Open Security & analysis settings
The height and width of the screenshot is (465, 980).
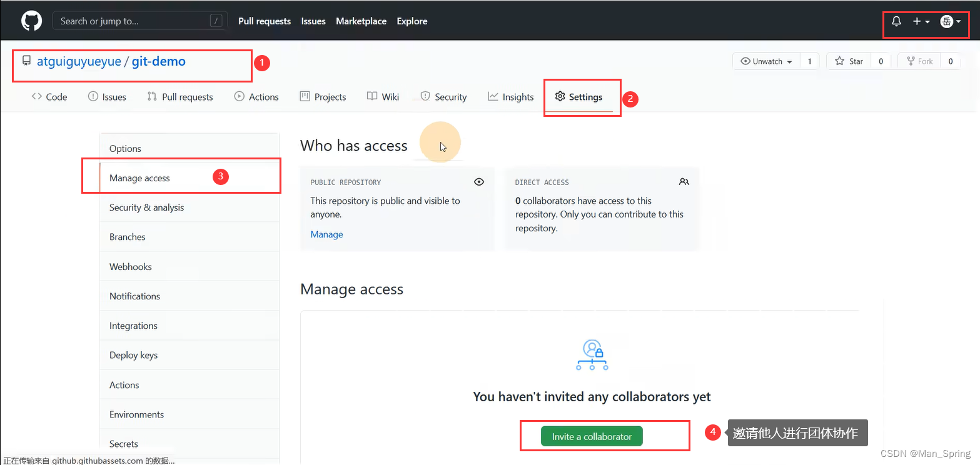coord(189,207)
